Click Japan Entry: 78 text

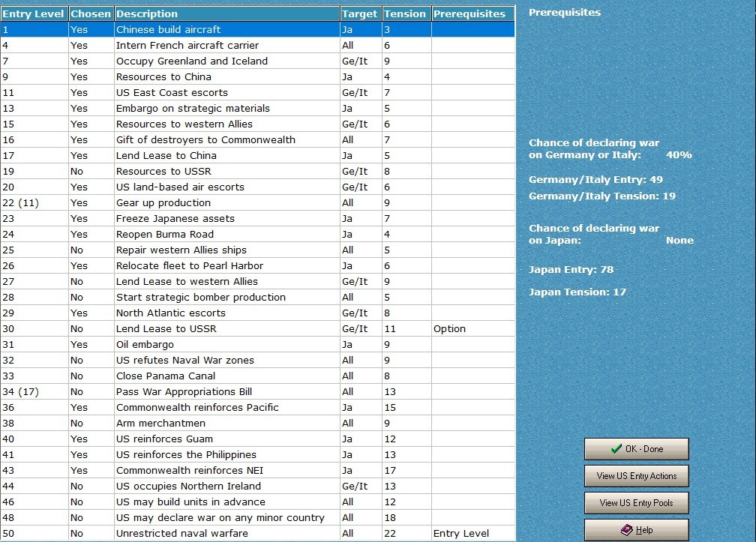[x=571, y=270]
